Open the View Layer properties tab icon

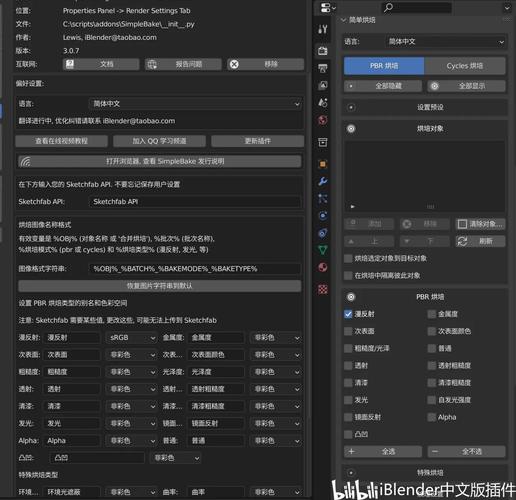point(322,85)
